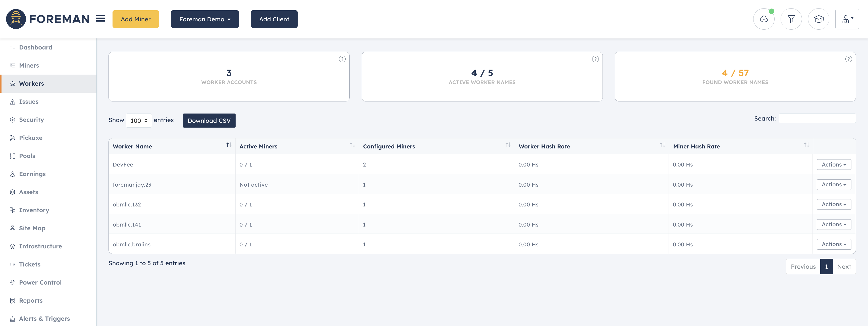
Task: Open the graduation cap tutorials icon
Action: click(x=818, y=19)
